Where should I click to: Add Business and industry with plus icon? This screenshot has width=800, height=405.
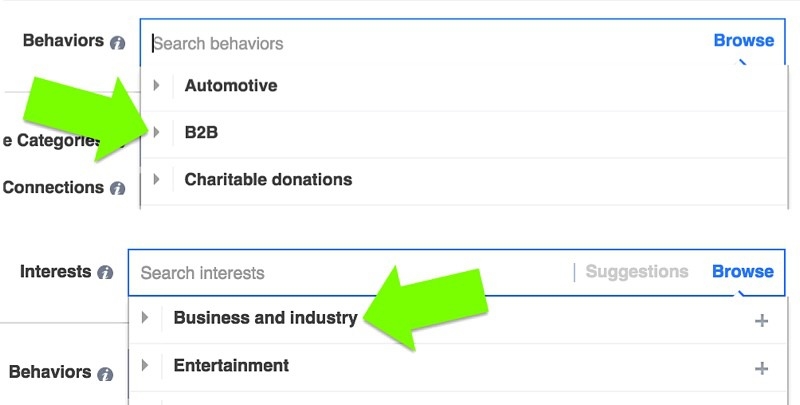[x=761, y=320]
